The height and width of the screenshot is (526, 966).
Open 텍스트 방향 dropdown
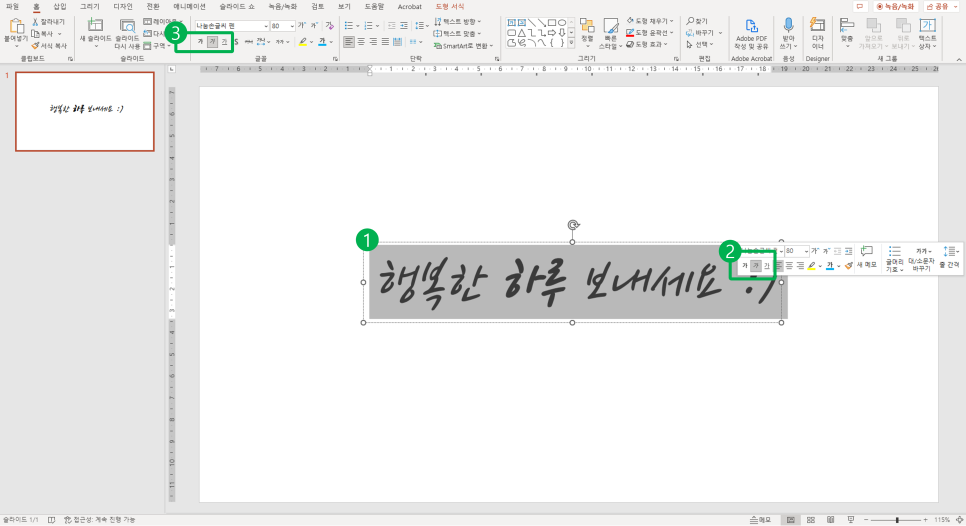click(458, 22)
